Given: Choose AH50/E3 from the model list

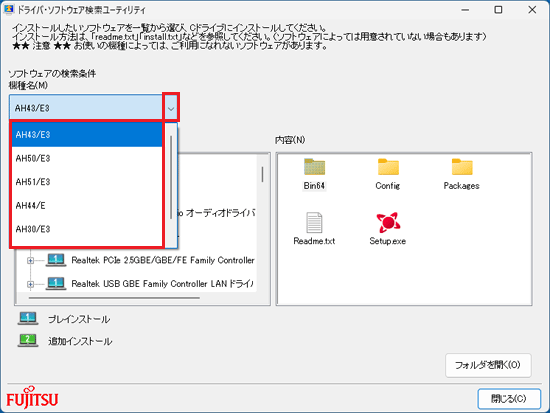Looking at the screenshot, I should pyautogui.click(x=87, y=159).
